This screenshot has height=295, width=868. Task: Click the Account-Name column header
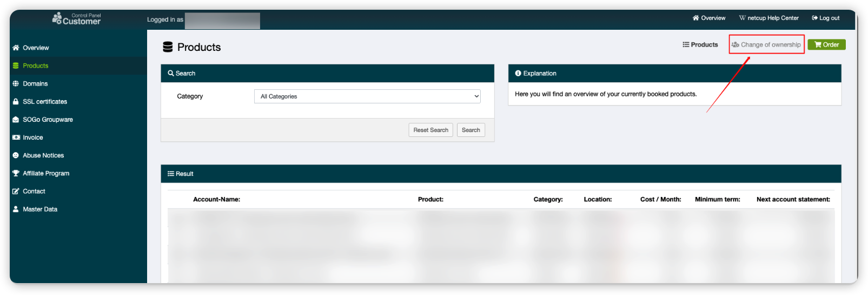click(x=216, y=199)
